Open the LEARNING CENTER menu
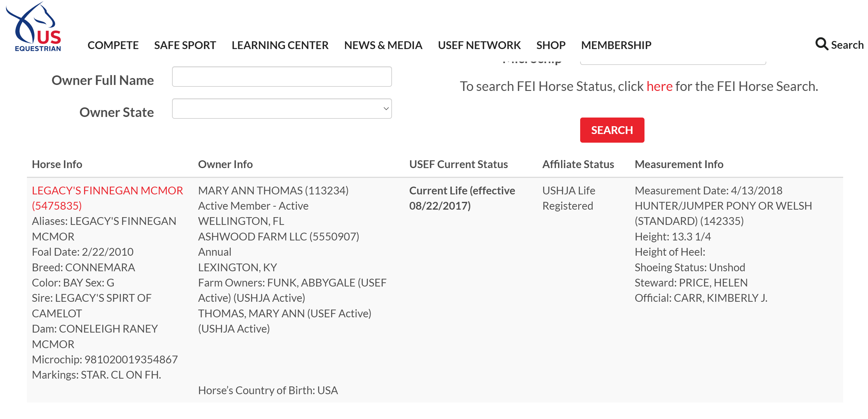 pos(280,45)
